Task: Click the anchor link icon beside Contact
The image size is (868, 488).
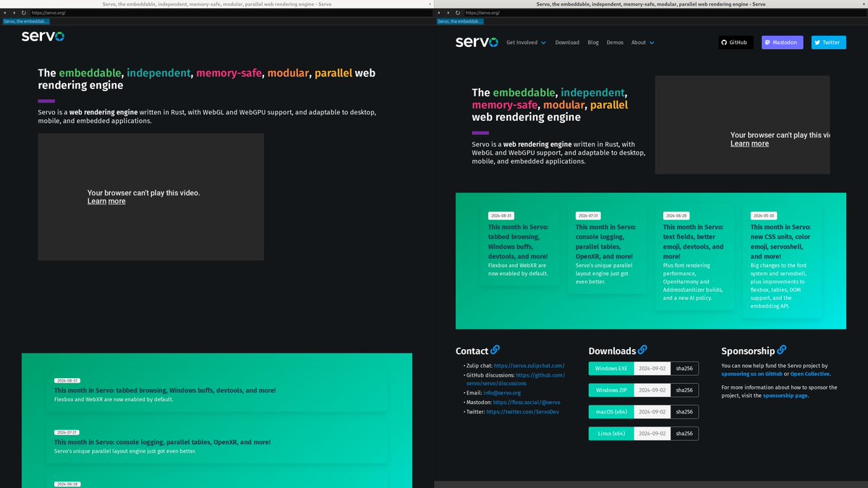Action: 495,350
